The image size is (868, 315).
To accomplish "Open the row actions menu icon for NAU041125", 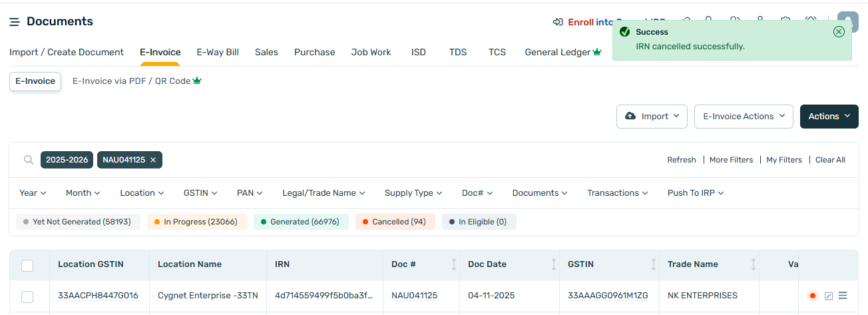I will pyautogui.click(x=843, y=296).
